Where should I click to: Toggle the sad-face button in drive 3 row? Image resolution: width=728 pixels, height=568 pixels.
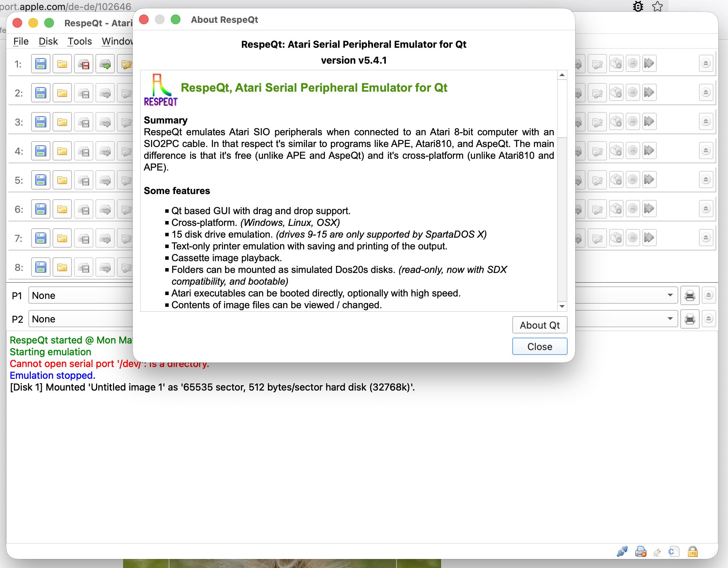click(x=633, y=122)
